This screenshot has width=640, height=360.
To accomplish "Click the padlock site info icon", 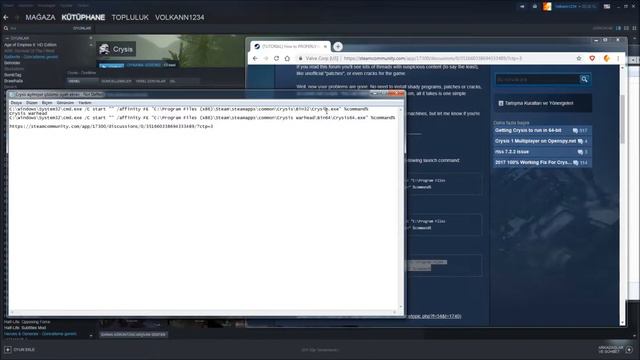I will coord(300,59).
